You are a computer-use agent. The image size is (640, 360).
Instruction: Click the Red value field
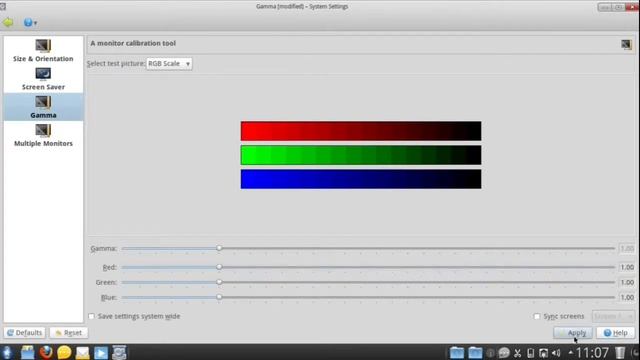pos(627,267)
